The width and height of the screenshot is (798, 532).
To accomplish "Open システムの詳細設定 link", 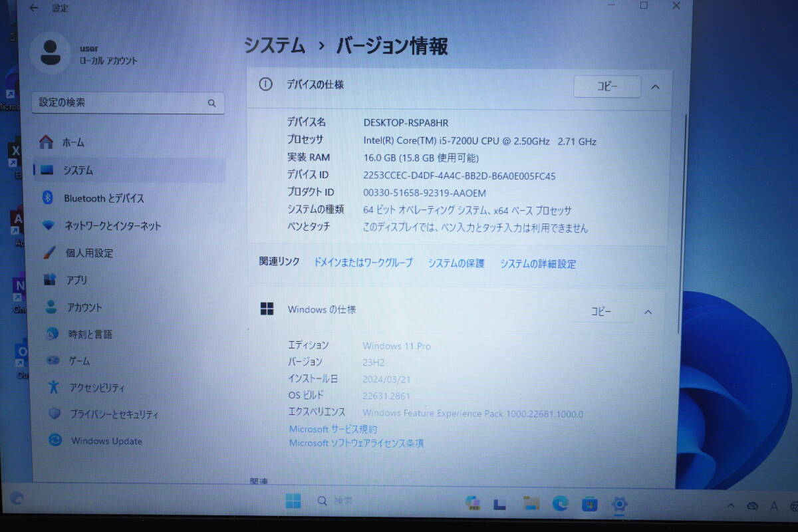I will (x=538, y=264).
